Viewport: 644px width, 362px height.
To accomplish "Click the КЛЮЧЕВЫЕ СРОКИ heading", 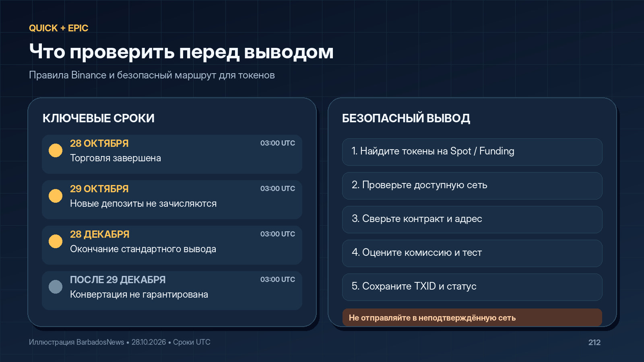I will [99, 118].
